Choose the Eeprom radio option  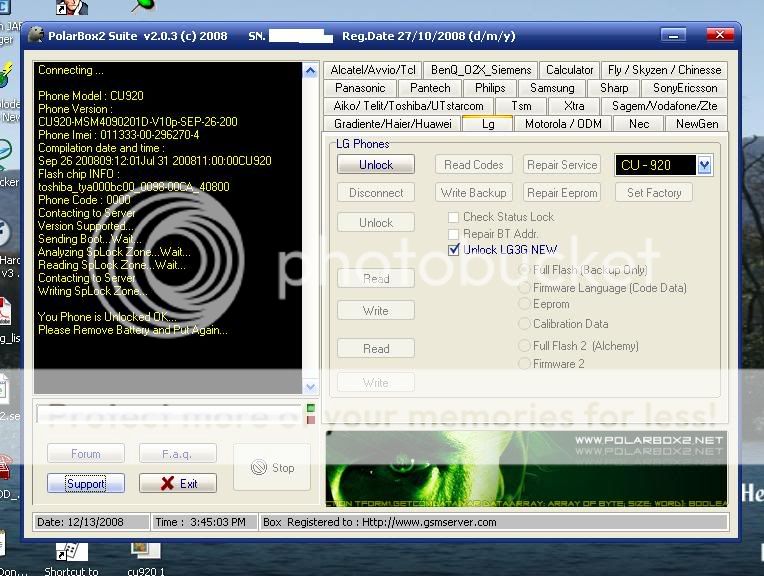[524, 304]
